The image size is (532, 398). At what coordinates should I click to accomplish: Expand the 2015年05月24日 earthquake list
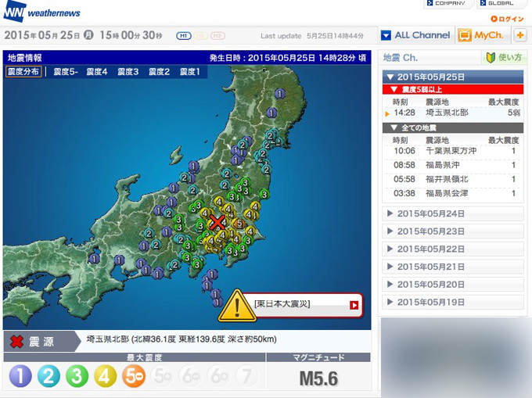tap(452, 213)
